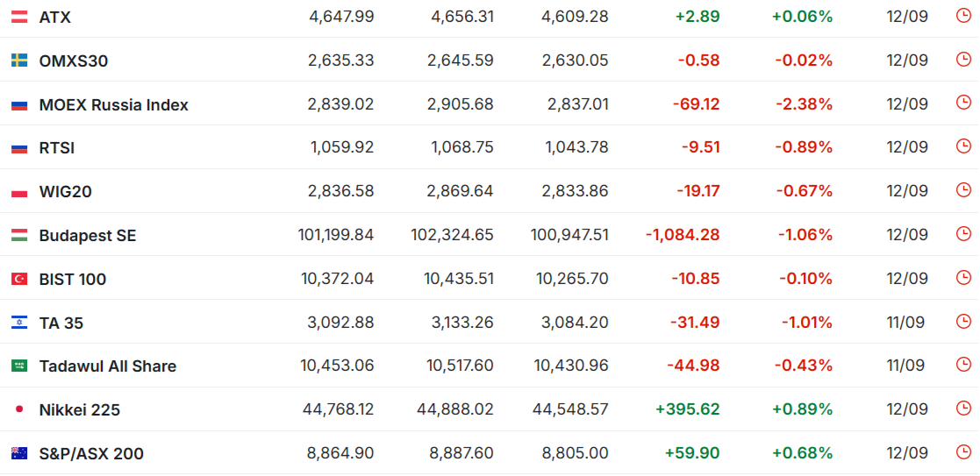
Task: Open the Budapest SE index link
Action: click(88, 236)
